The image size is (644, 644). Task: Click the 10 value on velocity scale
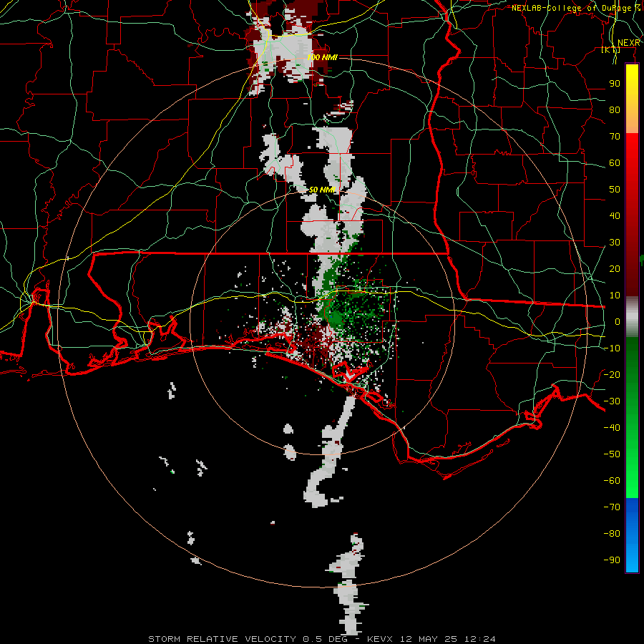(x=615, y=296)
